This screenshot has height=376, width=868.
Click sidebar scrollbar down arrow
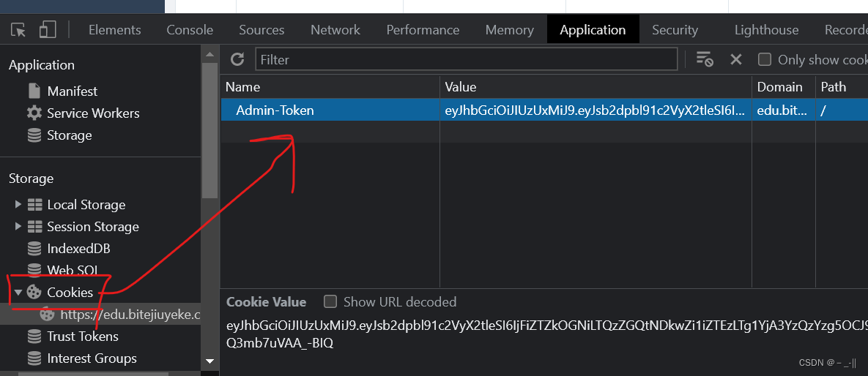pos(210,361)
